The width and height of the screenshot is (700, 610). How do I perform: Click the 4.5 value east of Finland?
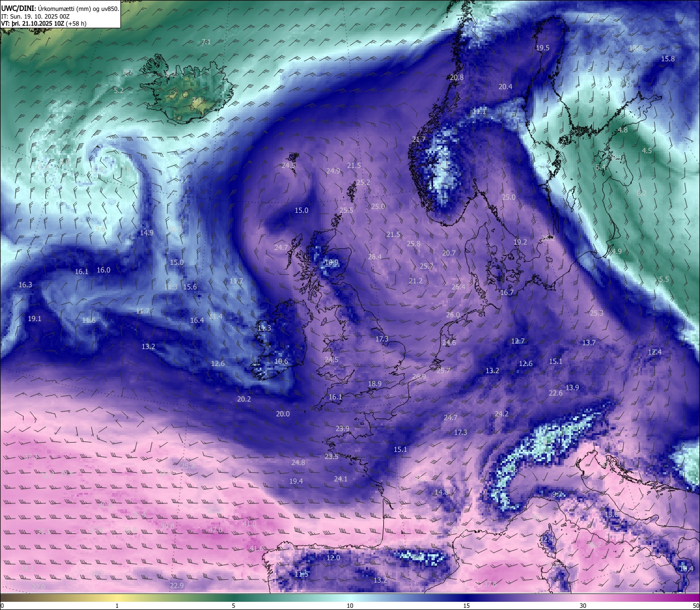(647, 150)
